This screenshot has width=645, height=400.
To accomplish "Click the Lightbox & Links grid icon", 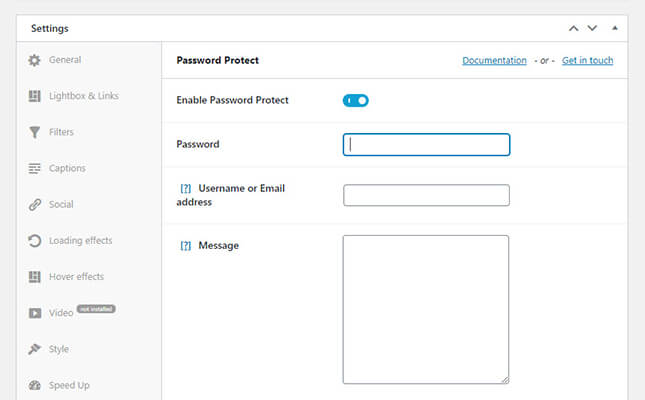I will pos(35,96).
